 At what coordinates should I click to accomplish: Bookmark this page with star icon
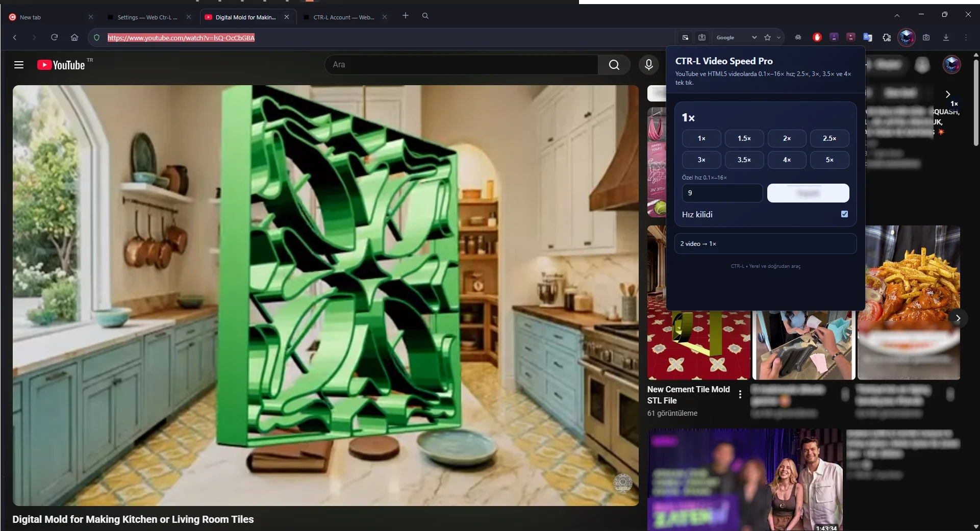click(x=767, y=37)
